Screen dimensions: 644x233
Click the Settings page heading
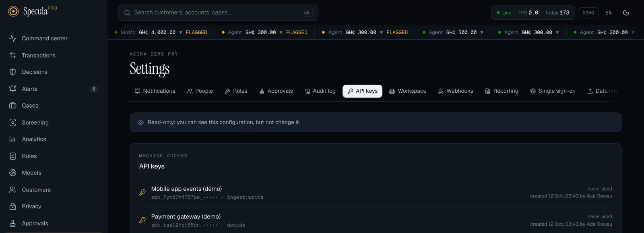click(x=150, y=69)
